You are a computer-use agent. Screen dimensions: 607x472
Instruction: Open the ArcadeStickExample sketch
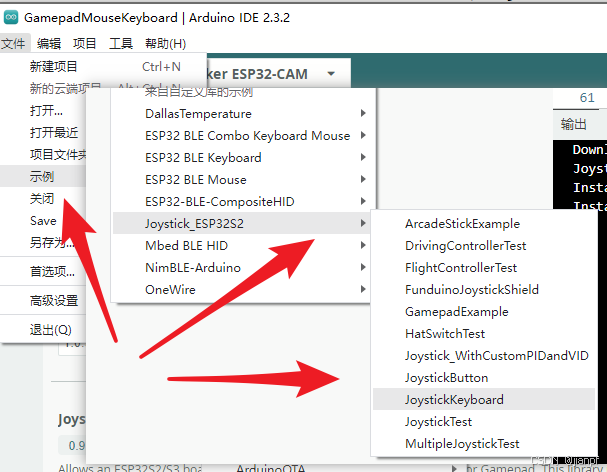click(484, 224)
